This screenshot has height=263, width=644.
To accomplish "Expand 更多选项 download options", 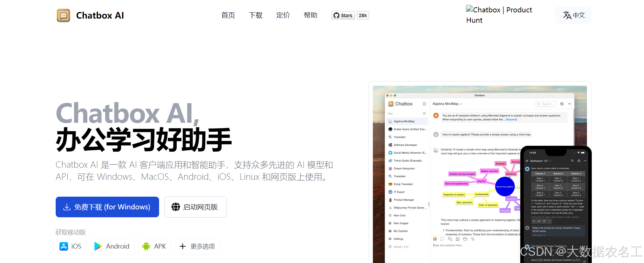I will (197, 246).
